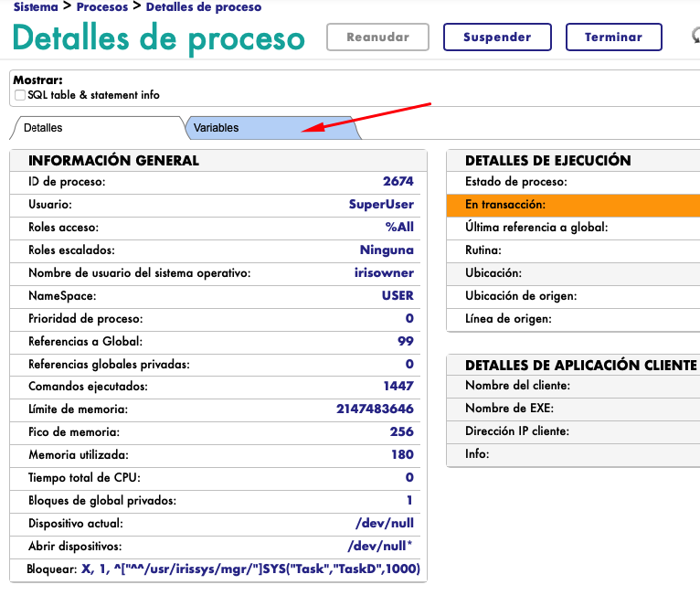This screenshot has height=606, width=700.
Task: Switch to the Variables tab
Action: 217,128
